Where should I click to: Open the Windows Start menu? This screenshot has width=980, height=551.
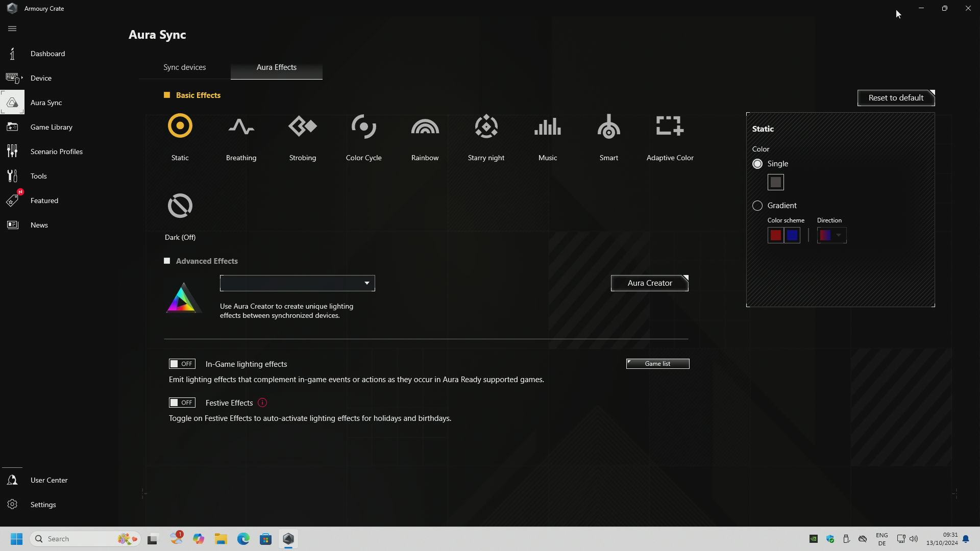(16, 539)
